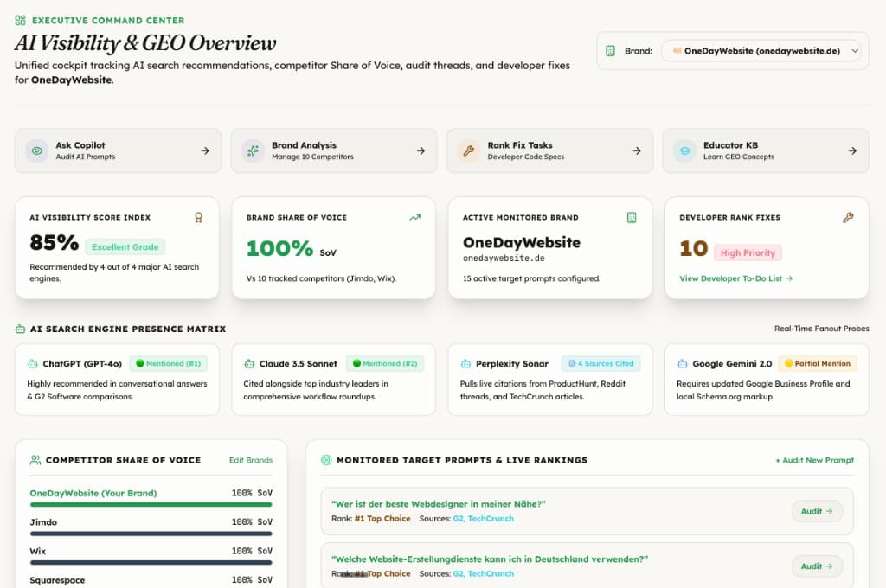Click the building icon on Active Monitored Brand card
This screenshot has width=886, height=588.
coord(632,217)
